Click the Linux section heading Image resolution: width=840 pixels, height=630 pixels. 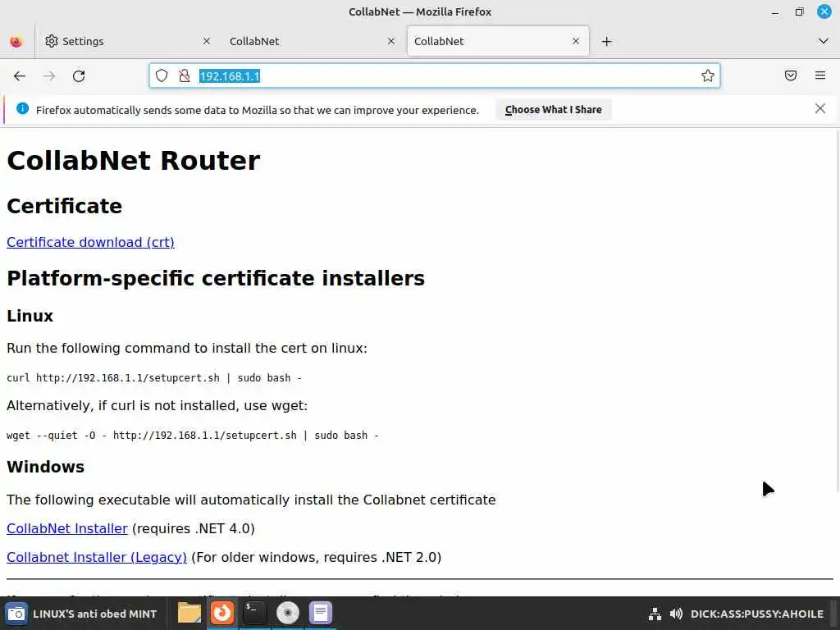click(x=30, y=316)
